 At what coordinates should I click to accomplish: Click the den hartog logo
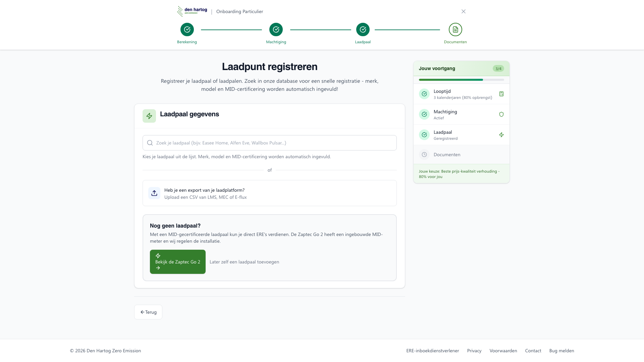click(x=192, y=11)
